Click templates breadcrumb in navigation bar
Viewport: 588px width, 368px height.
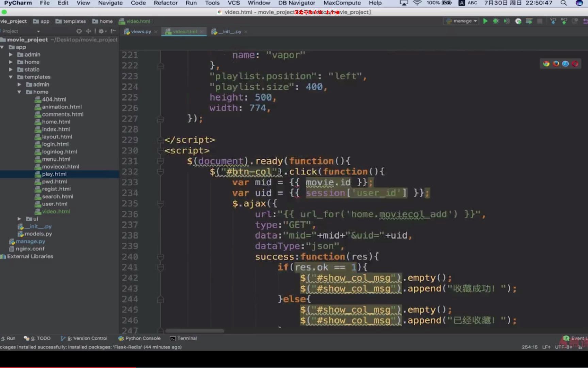click(x=71, y=21)
